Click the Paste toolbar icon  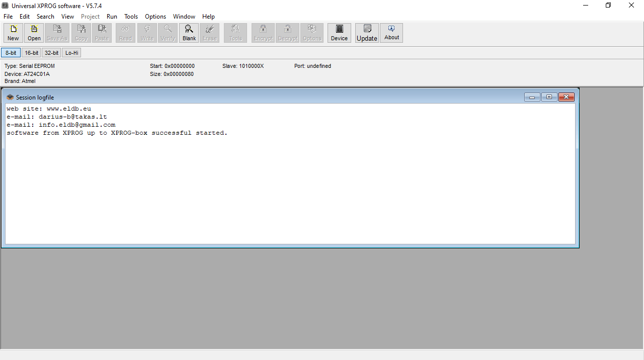102,33
